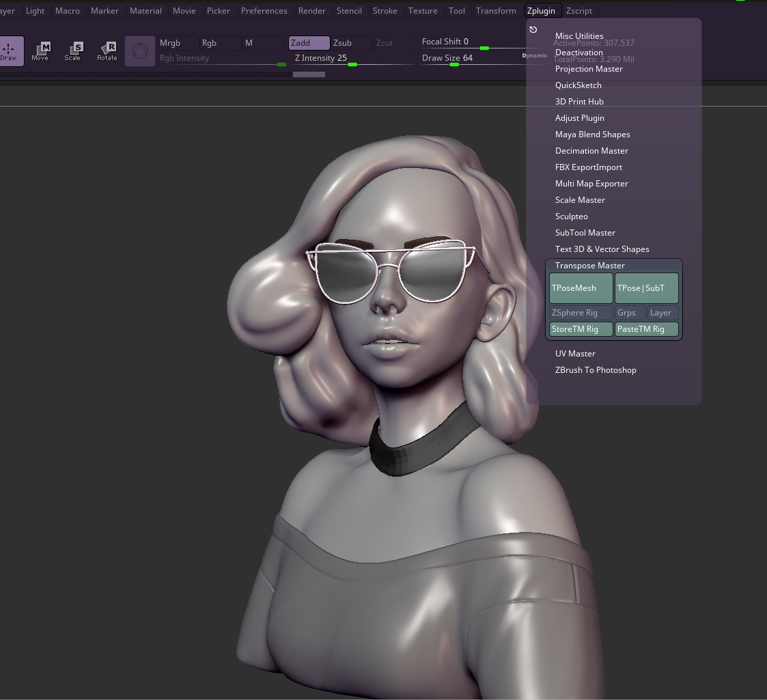Open the Picker menu

click(x=218, y=11)
